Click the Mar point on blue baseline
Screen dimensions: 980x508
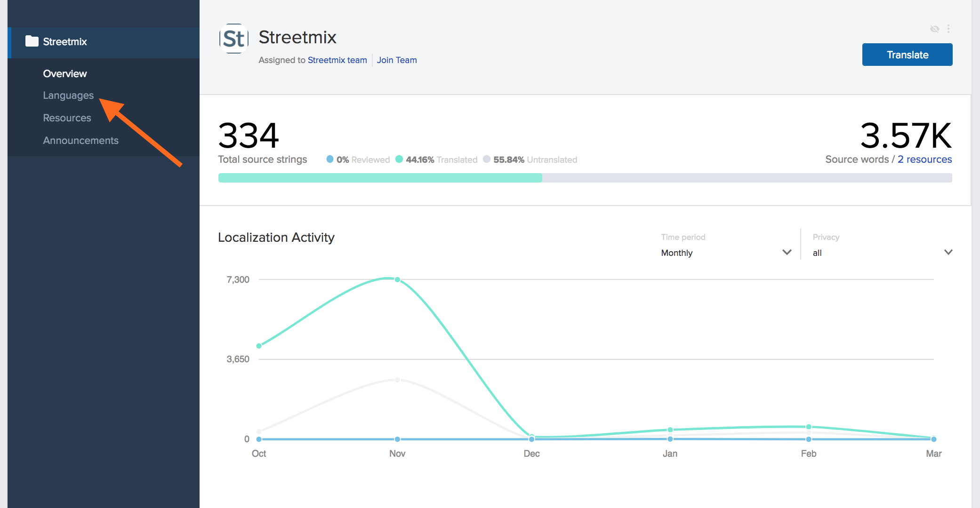click(934, 439)
